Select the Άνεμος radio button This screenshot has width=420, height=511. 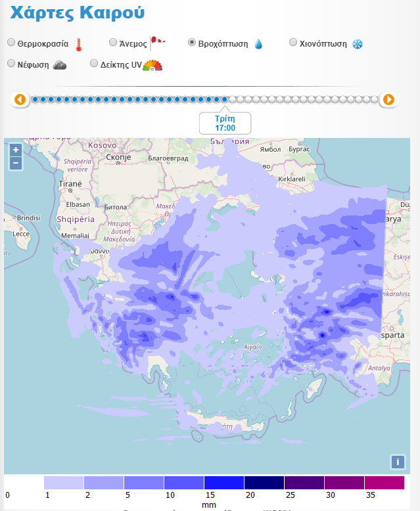coord(113,43)
